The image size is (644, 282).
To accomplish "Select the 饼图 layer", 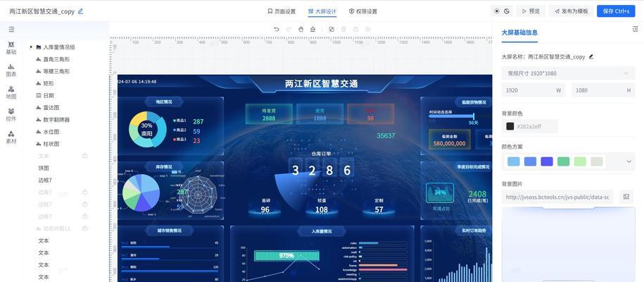I will pyautogui.click(x=44, y=168).
